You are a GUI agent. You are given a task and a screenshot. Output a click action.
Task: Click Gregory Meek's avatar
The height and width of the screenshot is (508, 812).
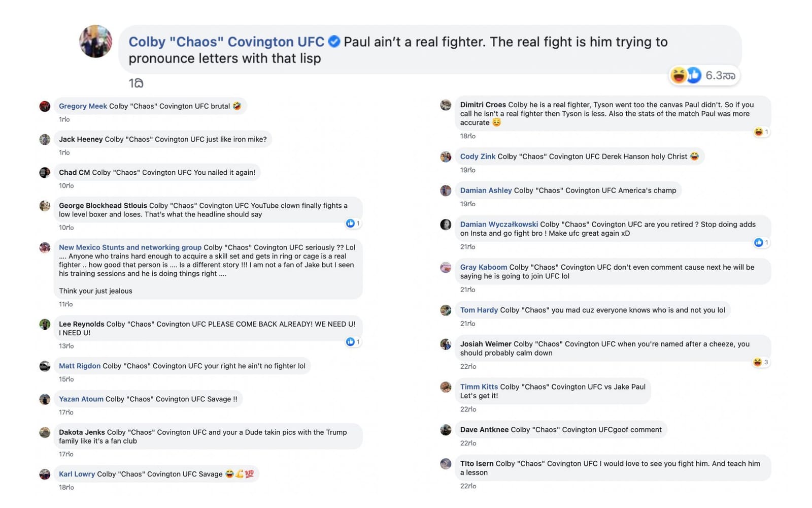pyautogui.click(x=45, y=107)
